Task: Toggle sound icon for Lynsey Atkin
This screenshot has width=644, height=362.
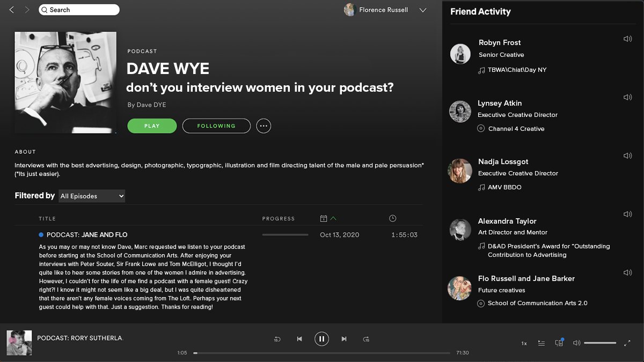Action: coord(627,97)
